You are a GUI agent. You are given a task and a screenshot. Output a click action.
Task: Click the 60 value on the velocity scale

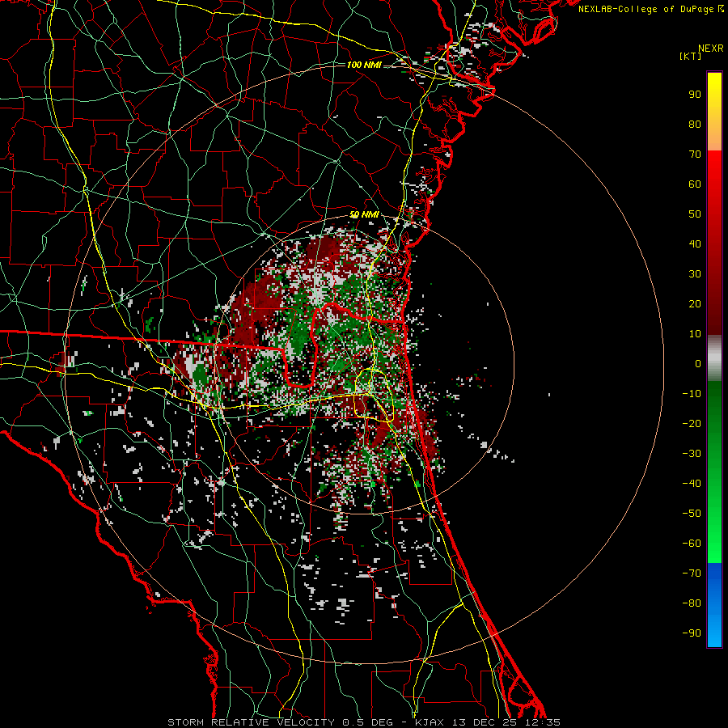click(695, 184)
